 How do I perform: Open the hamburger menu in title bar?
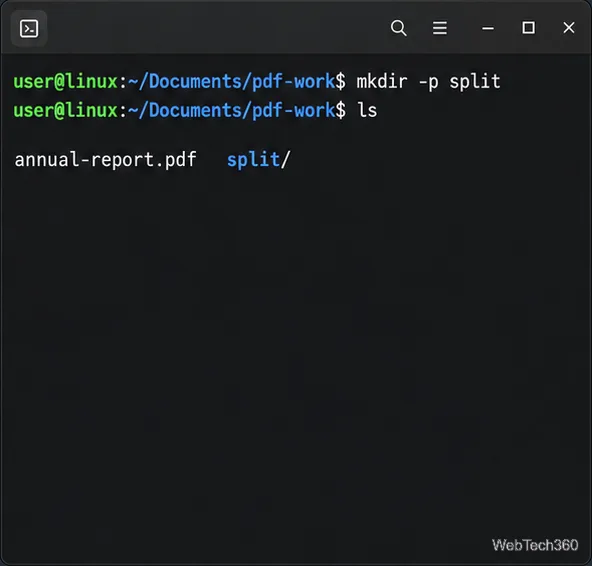point(440,28)
